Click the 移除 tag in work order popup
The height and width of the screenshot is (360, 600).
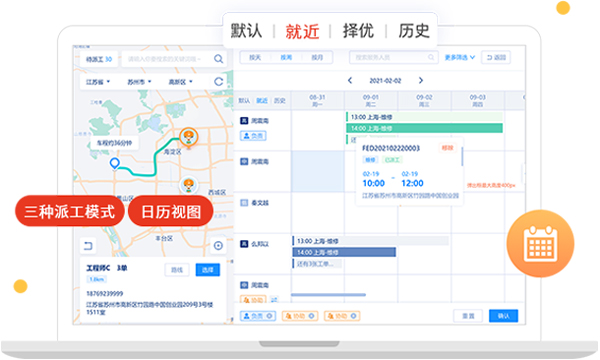pyautogui.click(x=447, y=148)
